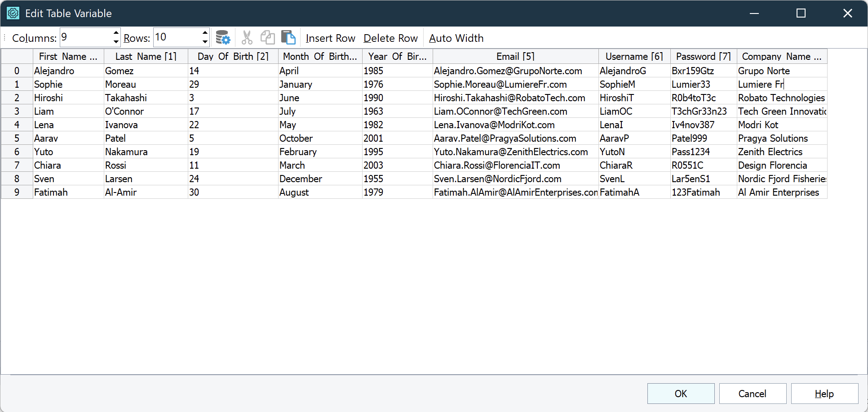Click Insert Row on the toolbar
868x412 pixels.
point(330,38)
